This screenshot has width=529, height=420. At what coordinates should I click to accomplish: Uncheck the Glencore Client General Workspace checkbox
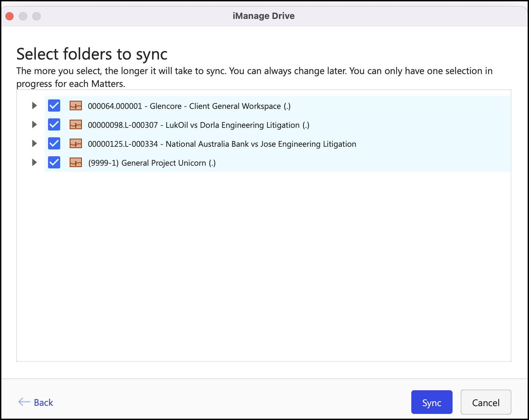(x=54, y=106)
